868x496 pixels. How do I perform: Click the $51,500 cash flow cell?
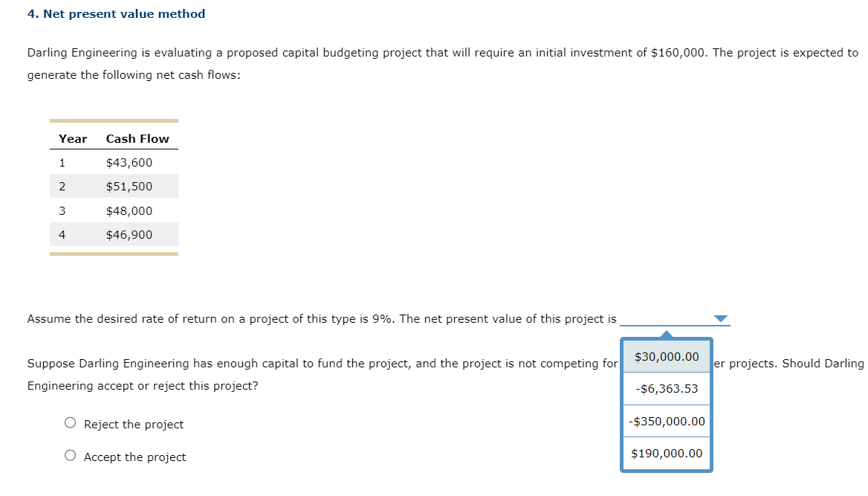[x=129, y=186]
